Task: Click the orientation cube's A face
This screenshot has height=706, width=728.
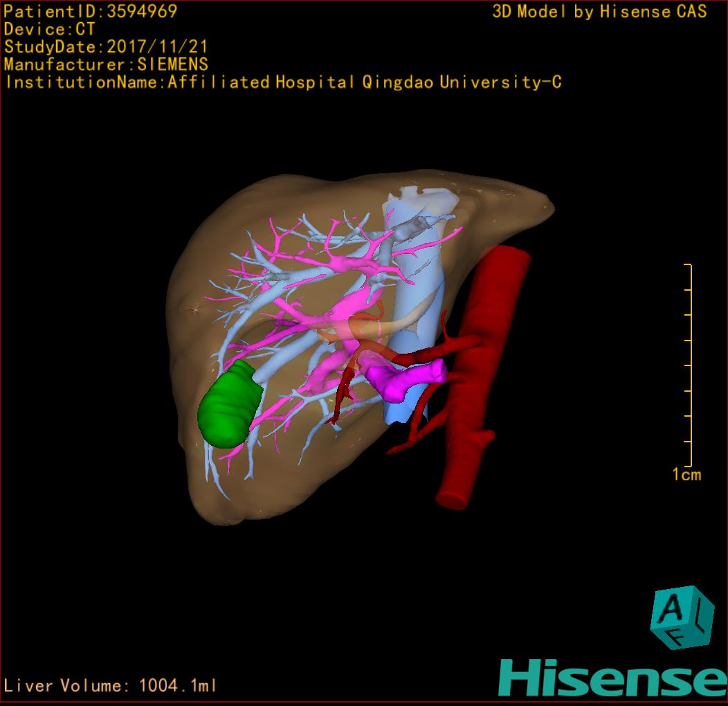Action: (673, 608)
